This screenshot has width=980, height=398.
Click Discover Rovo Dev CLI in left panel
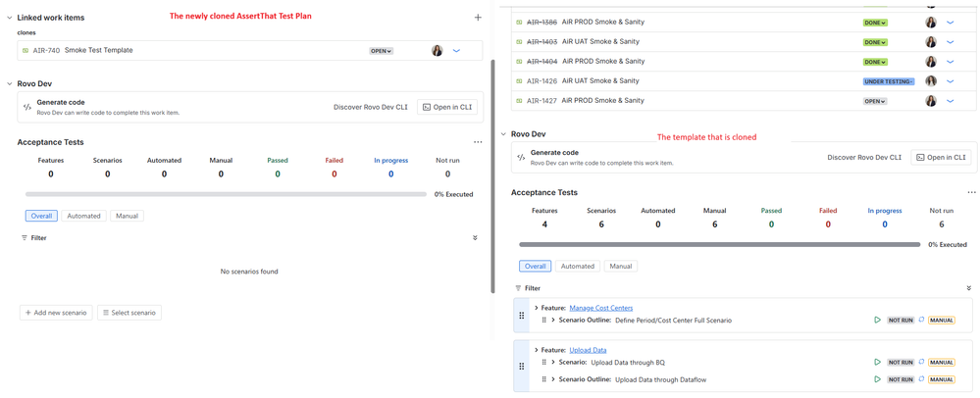coord(371,108)
